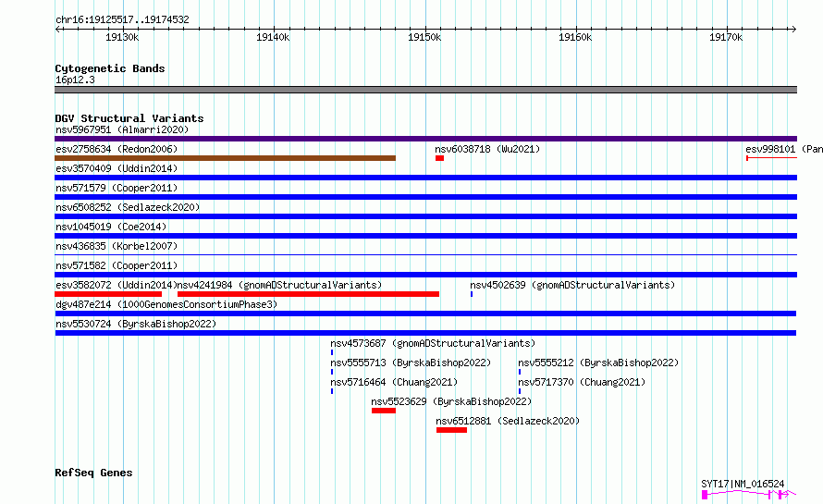Select the red nsv5523629 variant bar
This screenshot has height=504, width=823.
click(x=384, y=411)
